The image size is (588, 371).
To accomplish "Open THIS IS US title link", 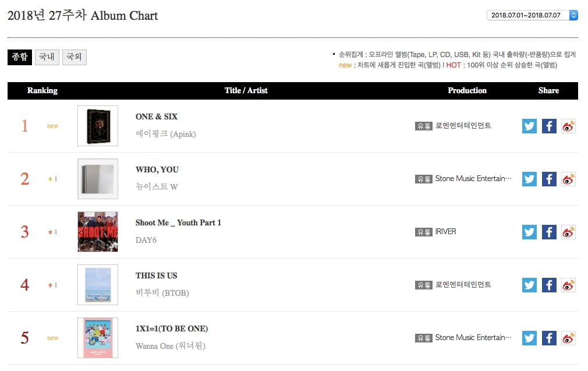I will (x=156, y=275).
